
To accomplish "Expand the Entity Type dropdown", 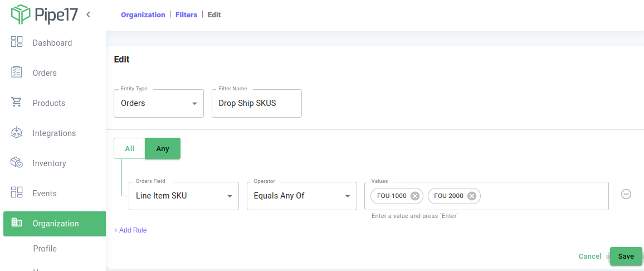I will (x=159, y=103).
